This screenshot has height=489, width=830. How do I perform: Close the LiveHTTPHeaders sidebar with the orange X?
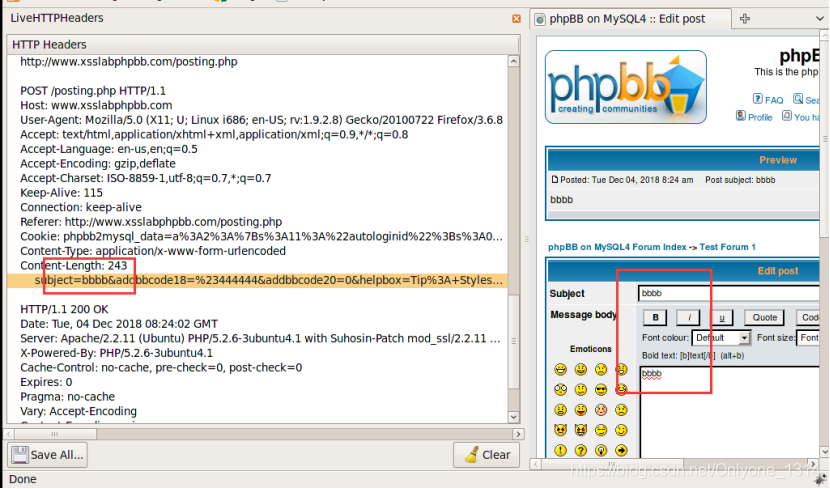click(516, 19)
